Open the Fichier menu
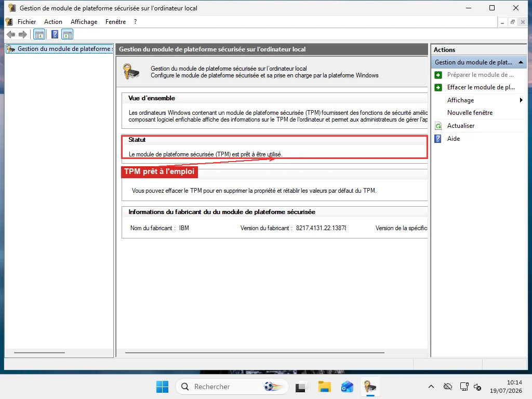This screenshot has width=532, height=399. [27, 22]
